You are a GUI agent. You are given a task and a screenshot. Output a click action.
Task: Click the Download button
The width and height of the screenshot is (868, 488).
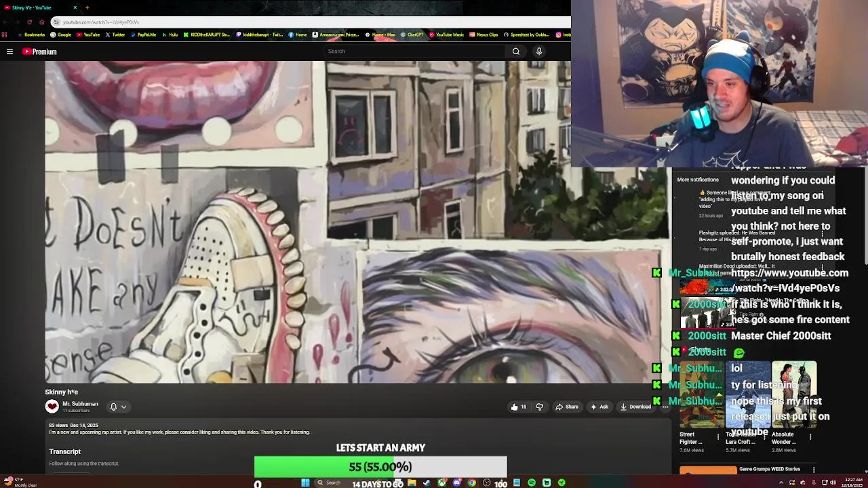[635, 407]
